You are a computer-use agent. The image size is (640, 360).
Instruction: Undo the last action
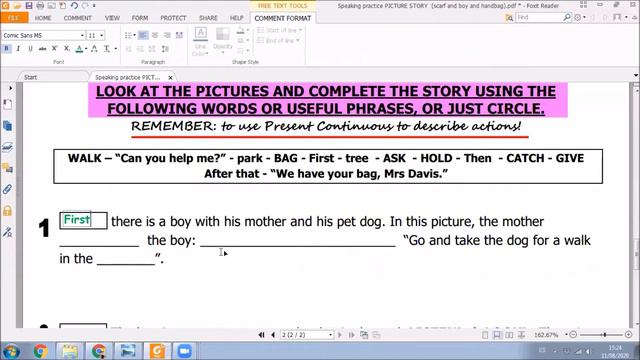74,6
